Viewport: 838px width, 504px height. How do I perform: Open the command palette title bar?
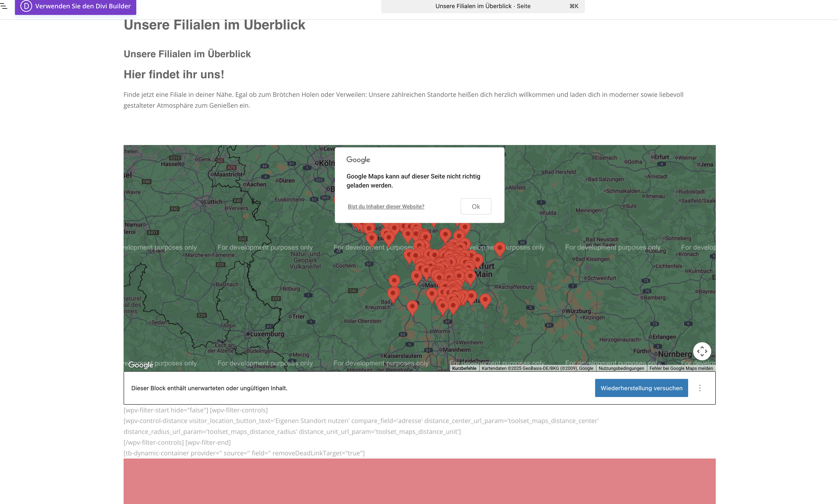[483, 6]
